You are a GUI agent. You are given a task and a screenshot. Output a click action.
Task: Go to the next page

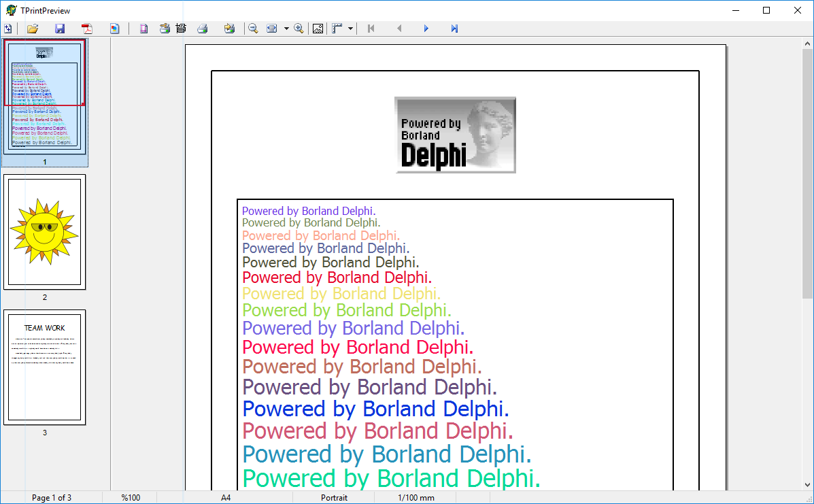click(x=426, y=28)
